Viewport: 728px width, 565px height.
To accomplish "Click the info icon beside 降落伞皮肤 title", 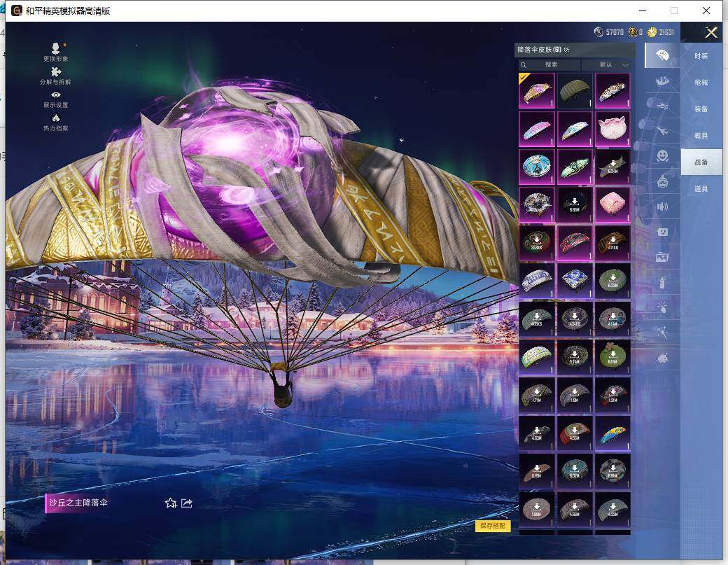I will coord(566,50).
